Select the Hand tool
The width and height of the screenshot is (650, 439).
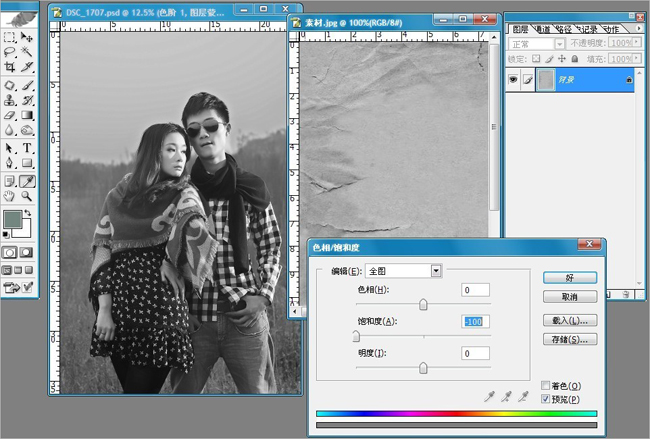point(10,196)
